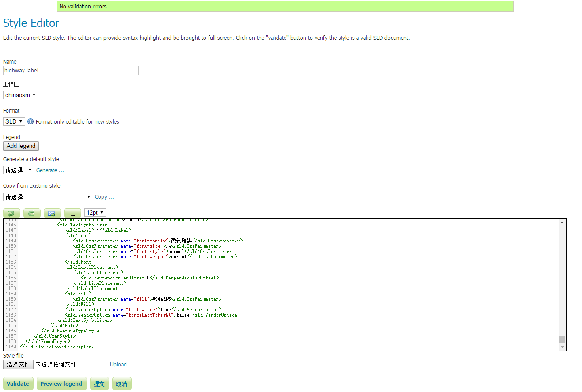Click the No validation errors message
Image resolution: width=582 pixels, height=392 pixels.
click(285, 7)
